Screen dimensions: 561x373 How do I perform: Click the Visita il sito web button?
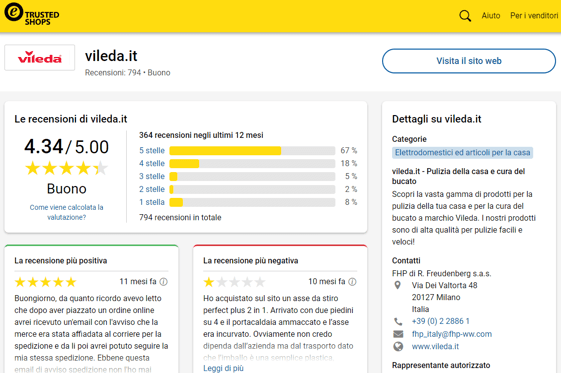(x=469, y=61)
